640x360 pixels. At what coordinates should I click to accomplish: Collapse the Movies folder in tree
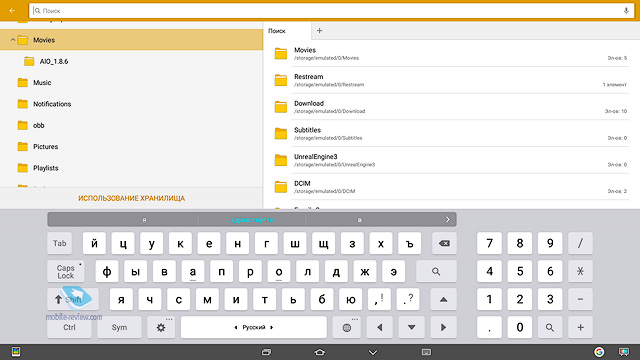tap(13, 40)
